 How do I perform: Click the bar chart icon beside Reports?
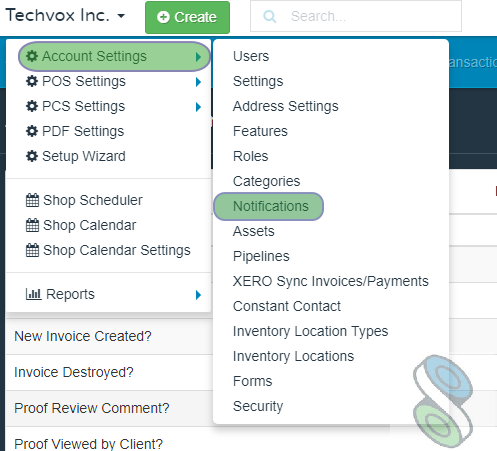(34, 294)
